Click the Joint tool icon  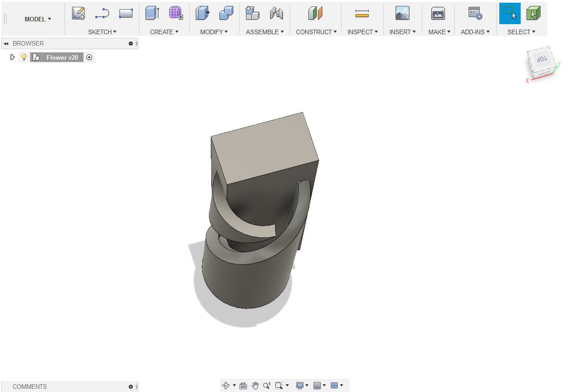pos(276,14)
